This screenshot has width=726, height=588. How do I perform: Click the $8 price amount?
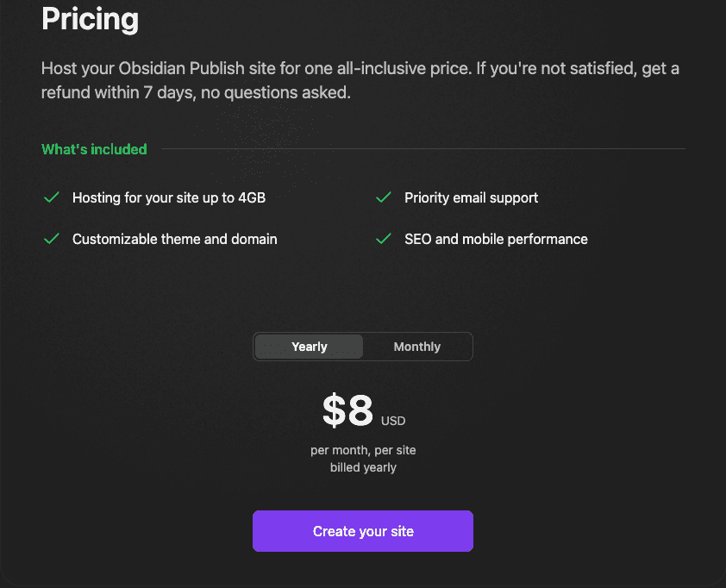(347, 411)
